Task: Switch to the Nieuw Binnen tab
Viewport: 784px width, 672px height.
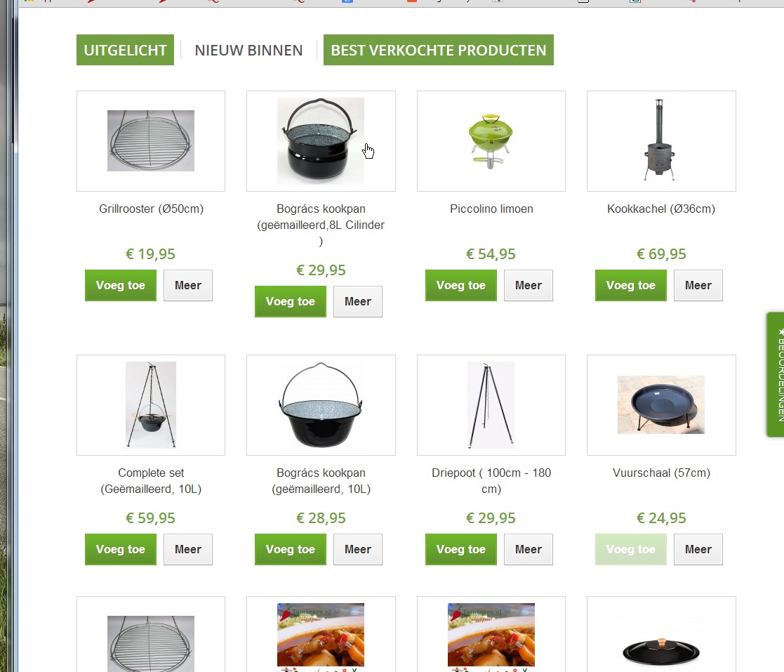Action: pos(248,50)
